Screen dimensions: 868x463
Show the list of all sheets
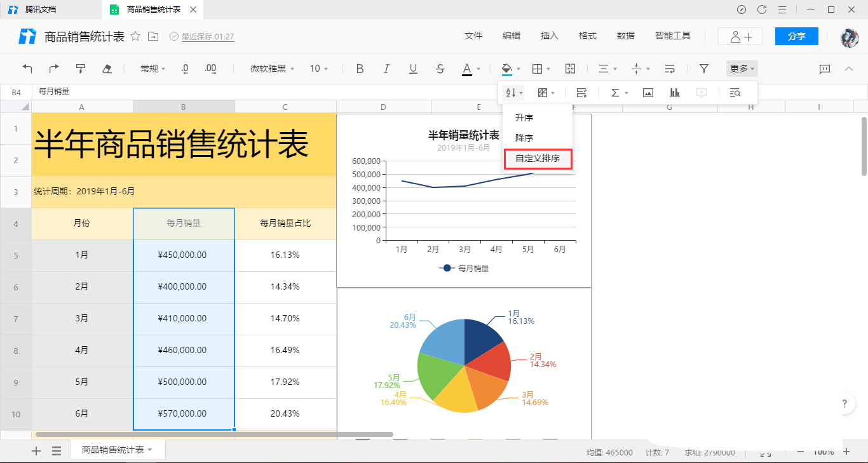pyautogui.click(x=57, y=451)
